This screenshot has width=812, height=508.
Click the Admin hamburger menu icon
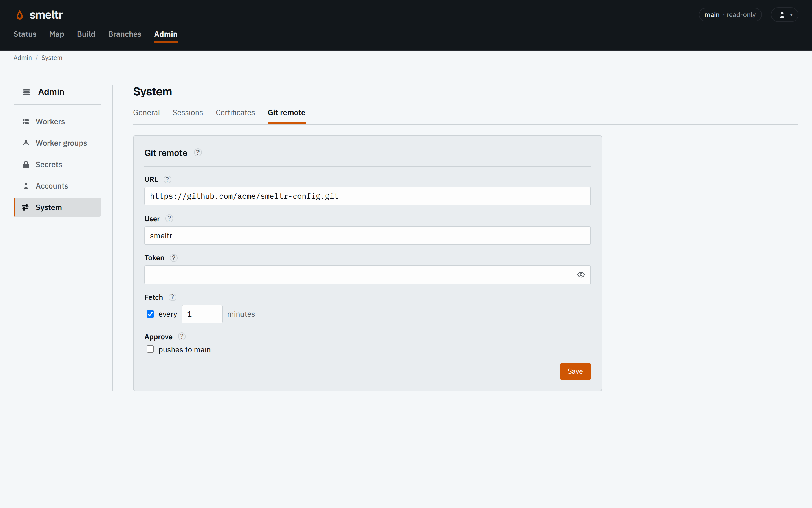27,92
